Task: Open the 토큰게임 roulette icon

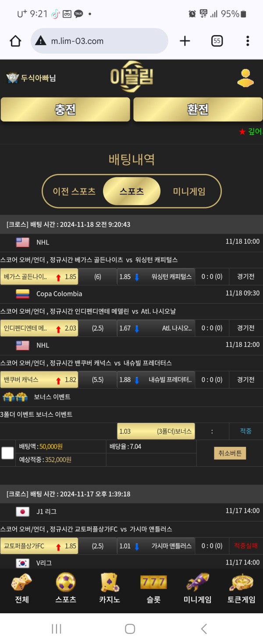Action: pos(241,583)
